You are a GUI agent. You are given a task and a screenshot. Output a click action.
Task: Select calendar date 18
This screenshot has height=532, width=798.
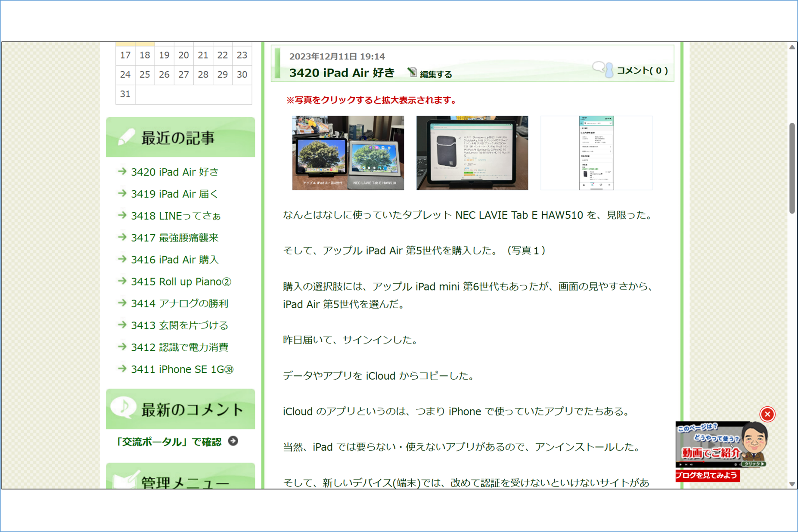[x=145, y=55]
